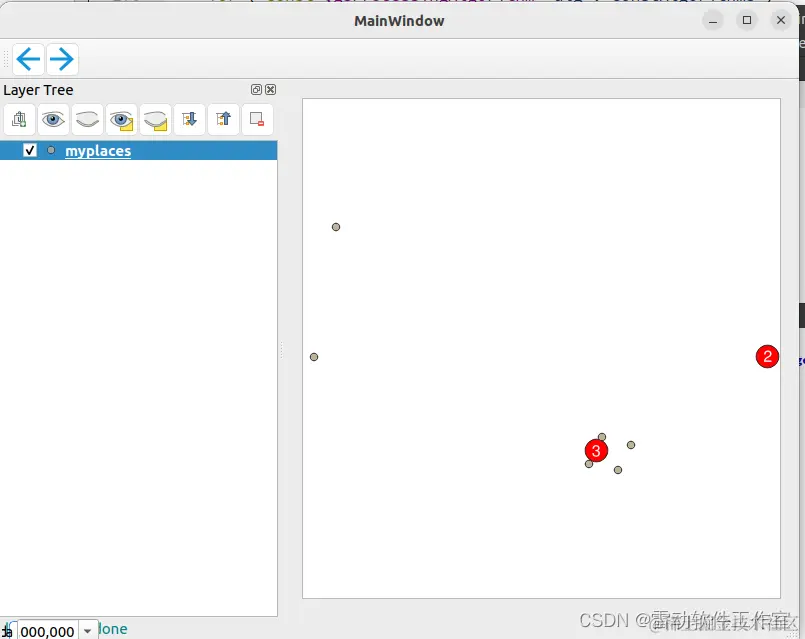Uncheck the myplaces layer visibility checkbox
Viewport: 805px width, 639px height.
point(30,150)
